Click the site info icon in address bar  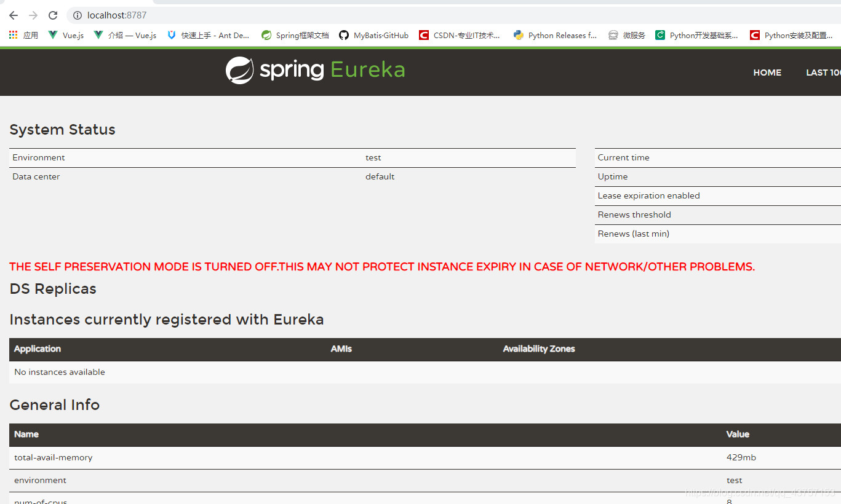tap(78, 15)
